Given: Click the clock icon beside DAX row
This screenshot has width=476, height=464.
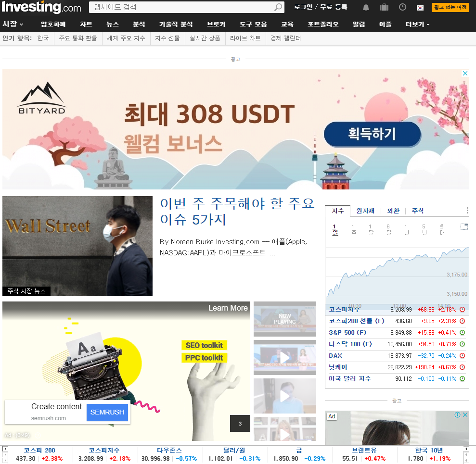Looking at the screenshot, I should [x=463, y=356].
